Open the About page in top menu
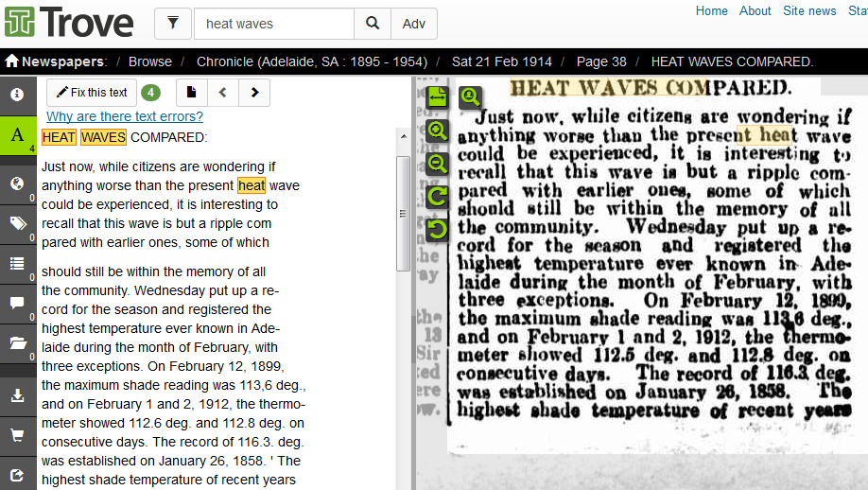The width and height of the screenshot is (868, 490). tap(755, 10)
